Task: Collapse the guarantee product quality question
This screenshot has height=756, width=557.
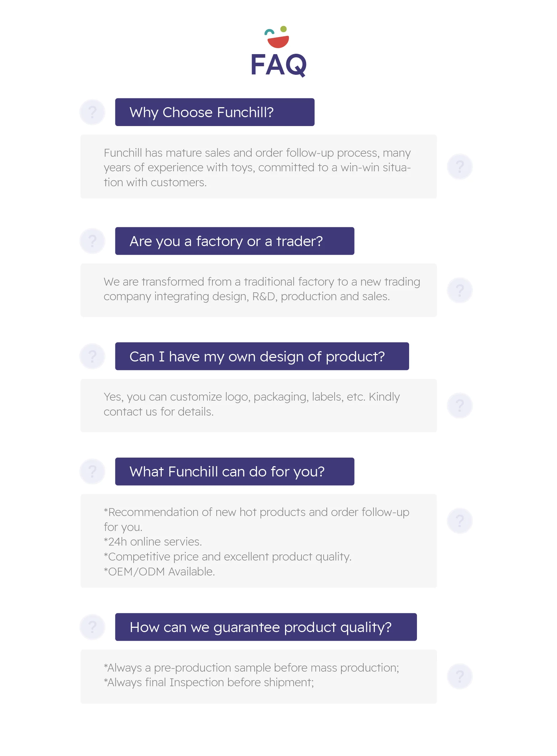Action: [266, 627]
